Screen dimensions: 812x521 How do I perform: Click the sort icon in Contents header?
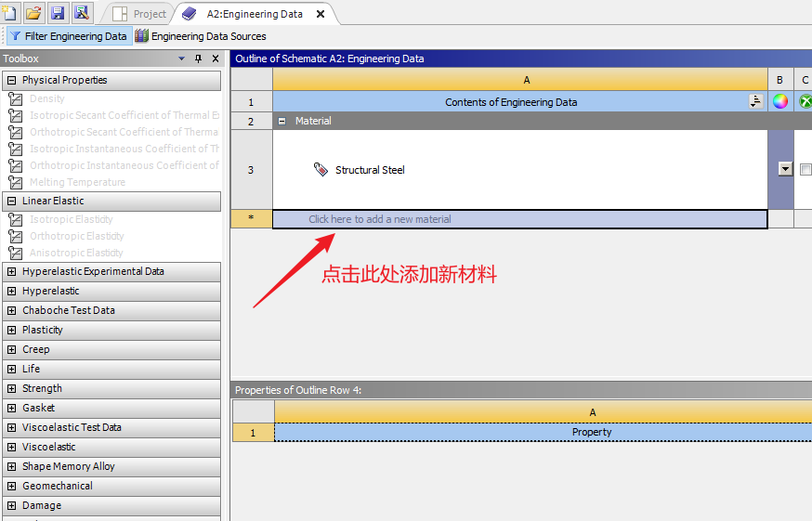(756, 101)
